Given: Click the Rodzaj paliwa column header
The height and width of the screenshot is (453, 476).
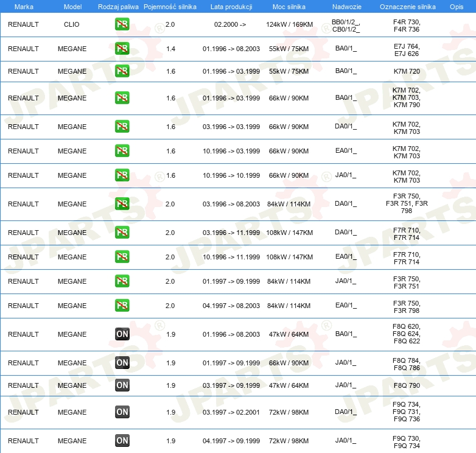Looking at the screenshot, I should click(118, 7).
